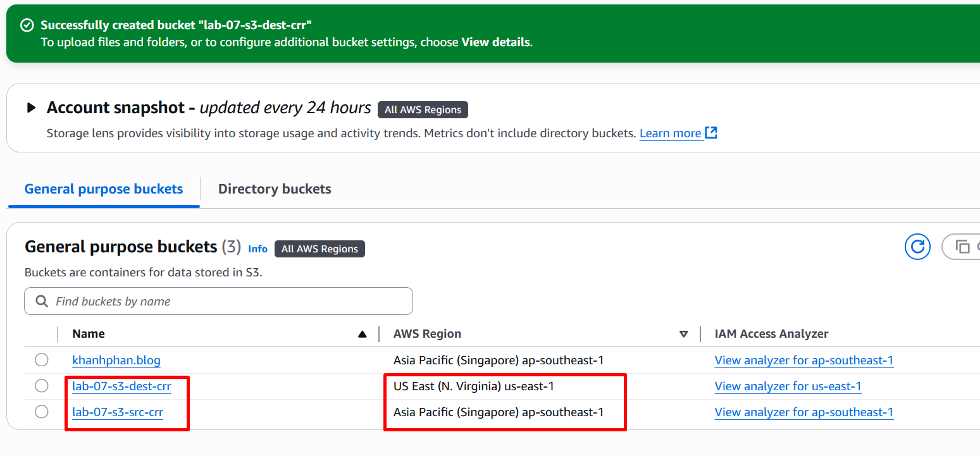Click the AWS Region column header
The width and height of the screenshot is (980, 456).
(x=427, y=334)
